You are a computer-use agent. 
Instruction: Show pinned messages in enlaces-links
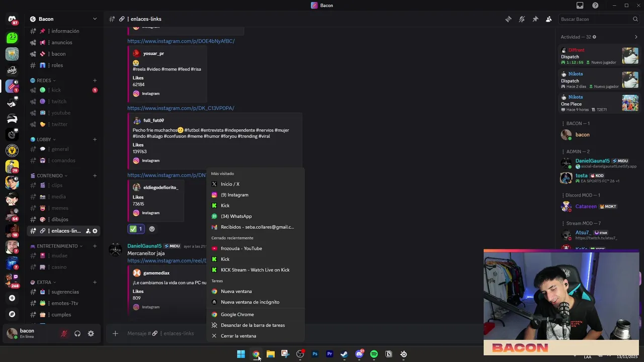pos(535,19)
